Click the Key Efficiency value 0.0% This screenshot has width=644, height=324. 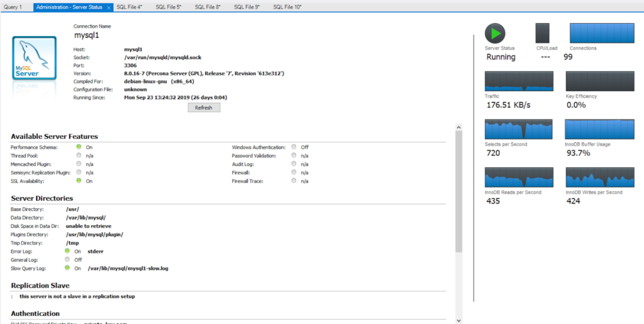click(x=576, y=105)
